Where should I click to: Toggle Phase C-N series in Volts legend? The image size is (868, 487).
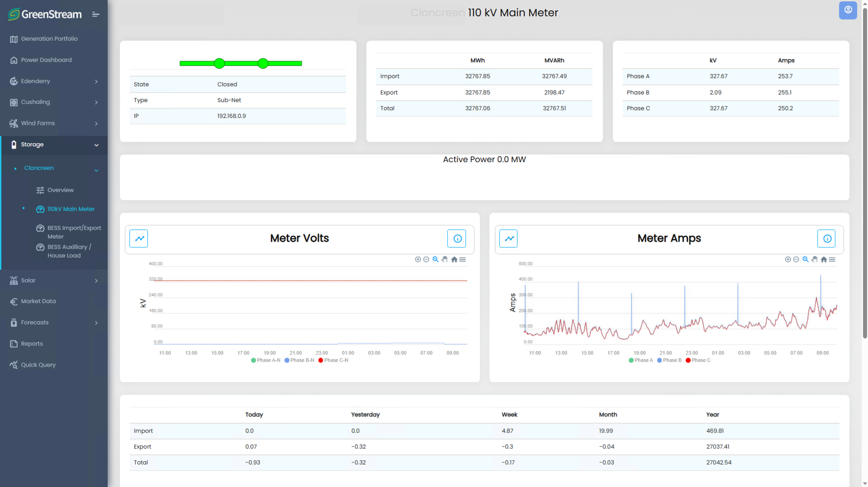point(333,360)
